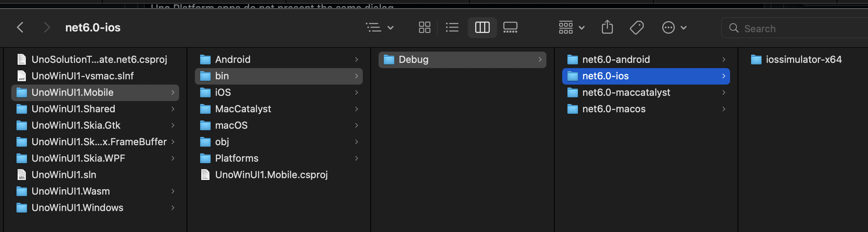Click the column view icon
Viewport: 868px width, 232px height.
point(482,27)
